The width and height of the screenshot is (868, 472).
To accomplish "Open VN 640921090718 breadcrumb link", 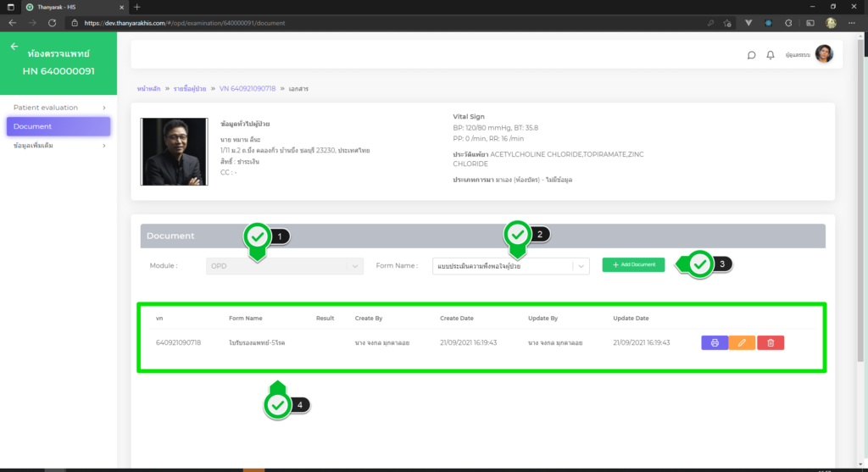I will [247, 88].
